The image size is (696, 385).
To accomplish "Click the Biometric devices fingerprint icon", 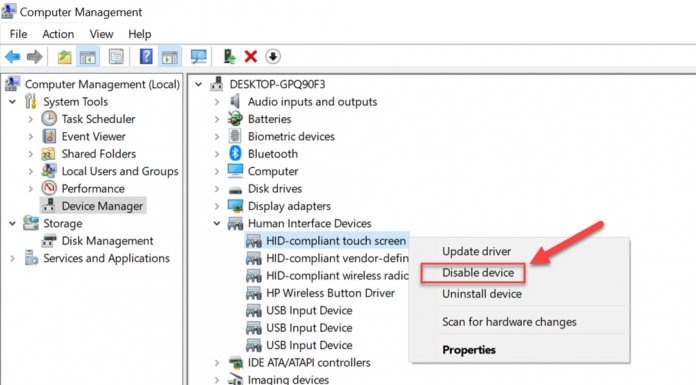I will pyautogui.click(x=235, y=136).
